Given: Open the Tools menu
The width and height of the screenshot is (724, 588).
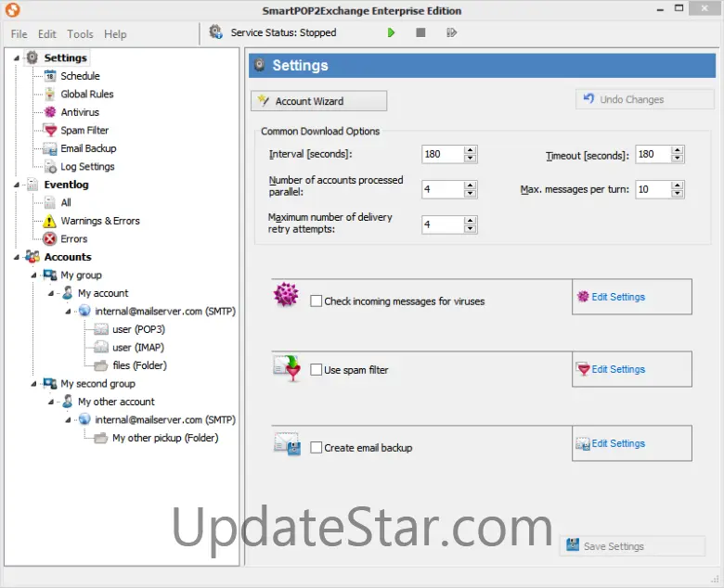Looking at the screenshot, I should [81, 34].
